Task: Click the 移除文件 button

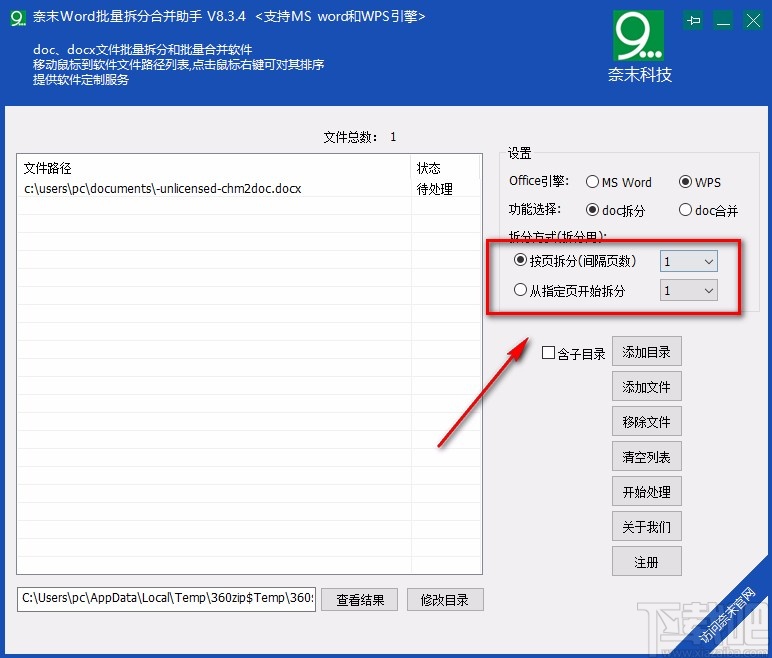Action: tap(646, 422)
